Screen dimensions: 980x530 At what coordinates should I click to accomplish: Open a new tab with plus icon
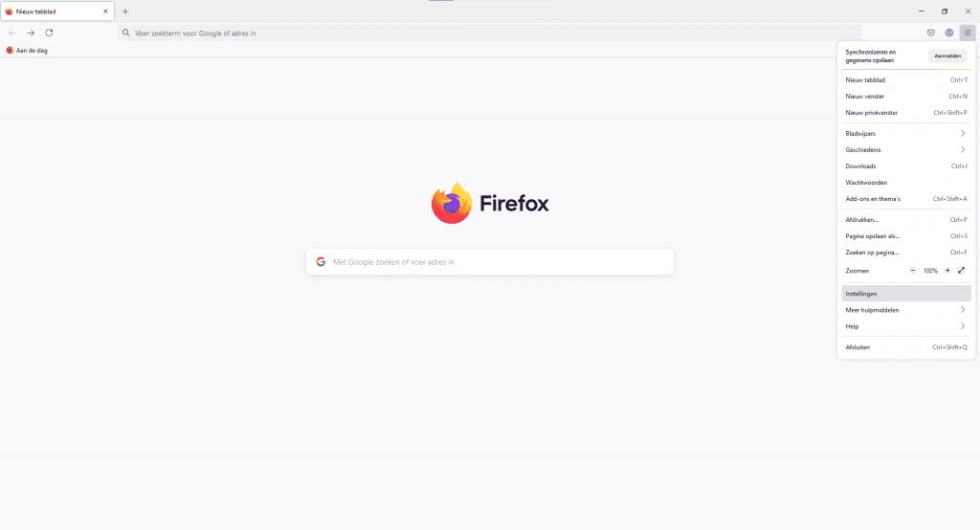click(125, 11)
